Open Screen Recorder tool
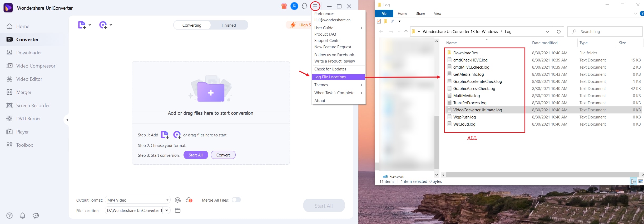Screen dimensions: 644x224 pos(28,105)
